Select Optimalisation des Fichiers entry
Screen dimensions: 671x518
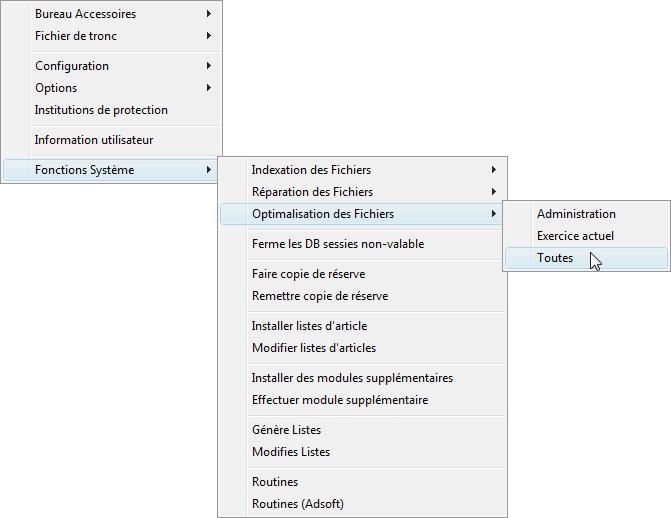click(x=362, y=214)
